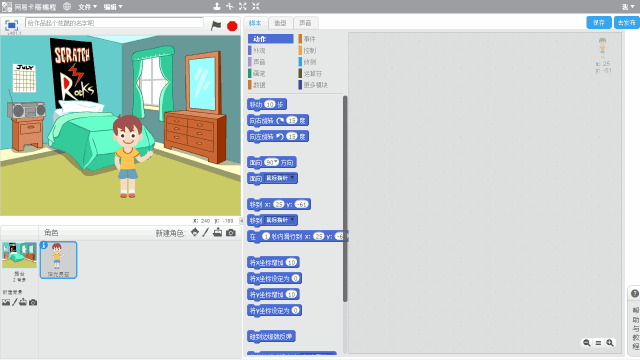Open the language globe menu
640x360 pixels.
67,7
